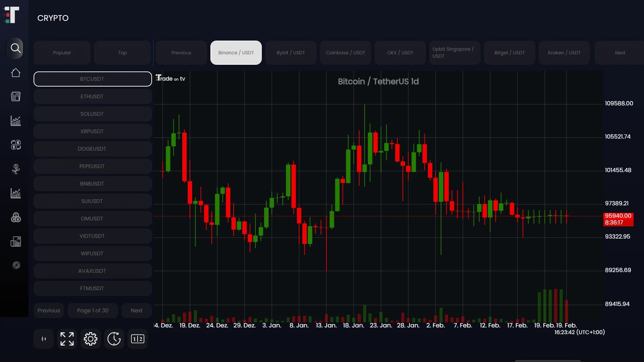Expand the chart to fullscreen mode
Viewport: 644px width, 362px height.
[67, 339]
